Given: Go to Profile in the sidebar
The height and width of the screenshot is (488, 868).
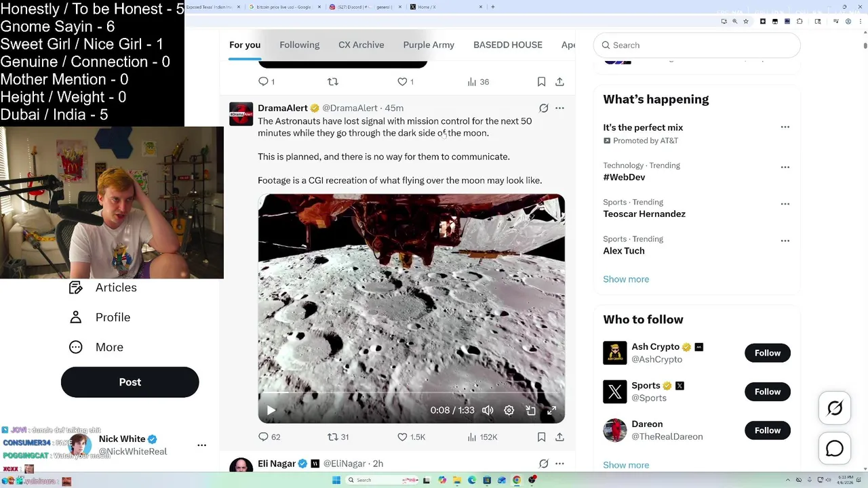Looking at the screenshot, I should point(99,317).
